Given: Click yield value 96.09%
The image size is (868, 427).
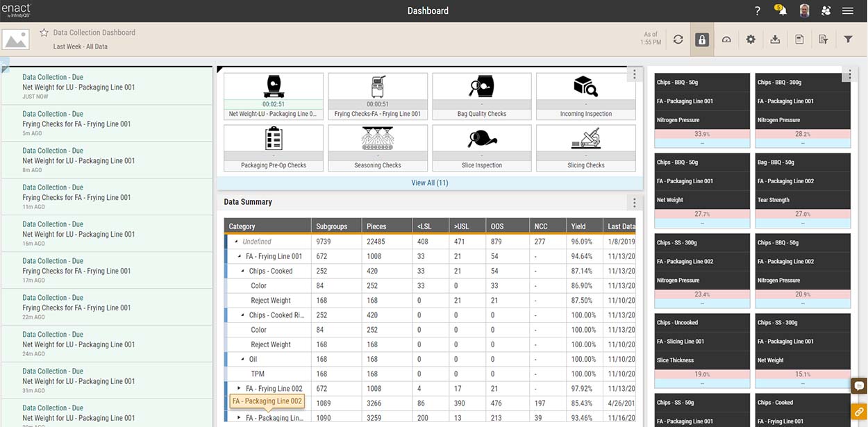Looking at the screenshot, I should pyautogui.click(x=581, y=242).
